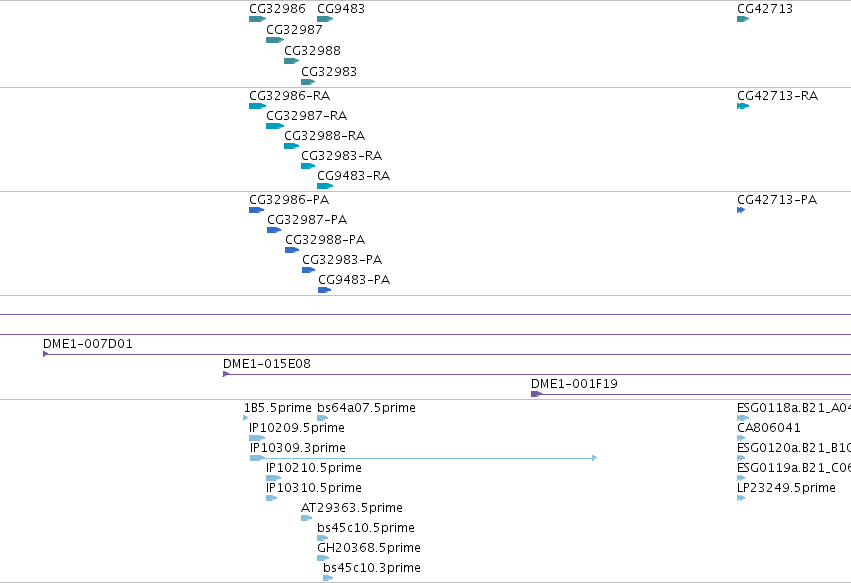Click the DME1-015E08 clone label

click(266, 364)
